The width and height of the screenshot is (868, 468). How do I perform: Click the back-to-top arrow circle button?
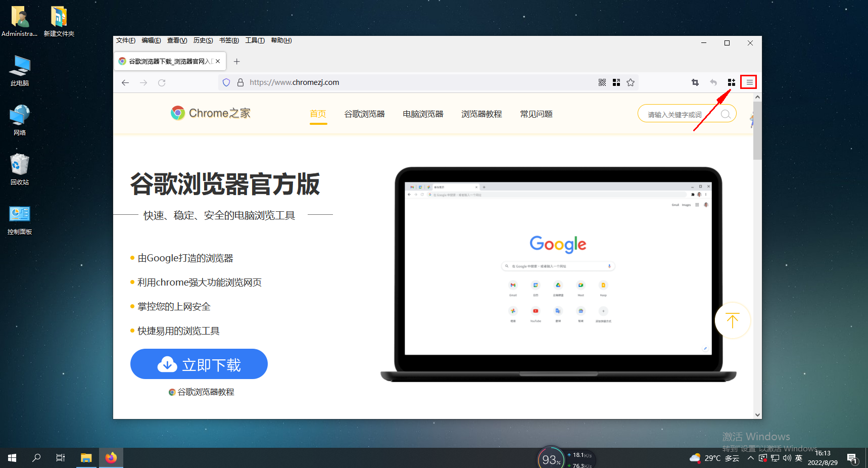click(x=732, y=320)
